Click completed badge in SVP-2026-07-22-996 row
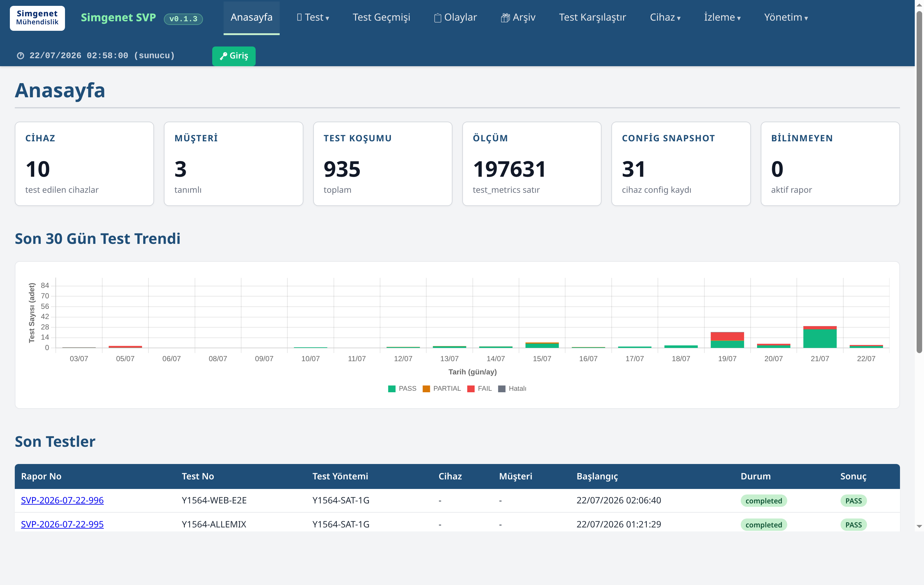The height and width of the screenshot is (585, 924). click(x=763, y=501)
